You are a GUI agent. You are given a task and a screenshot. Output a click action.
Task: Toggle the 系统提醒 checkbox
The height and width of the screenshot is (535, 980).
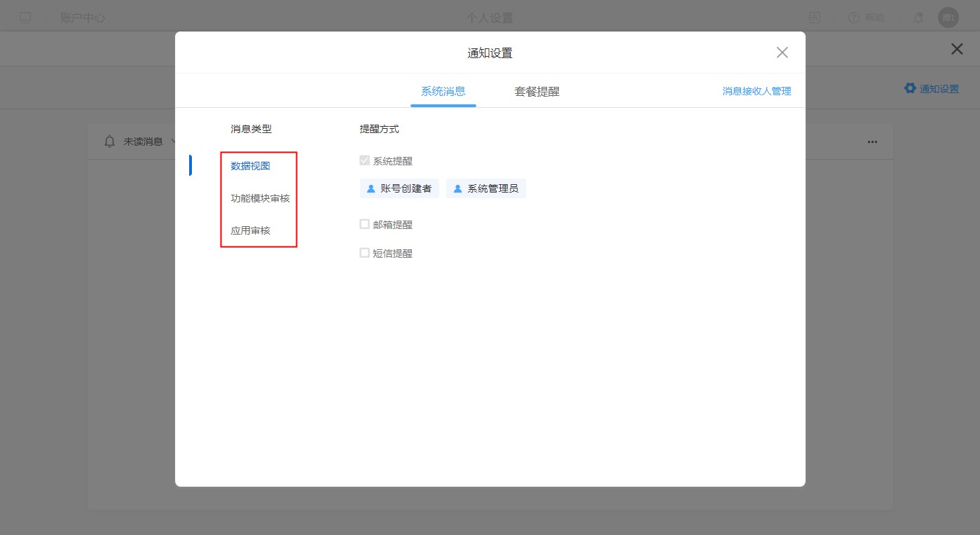(364, 160)
